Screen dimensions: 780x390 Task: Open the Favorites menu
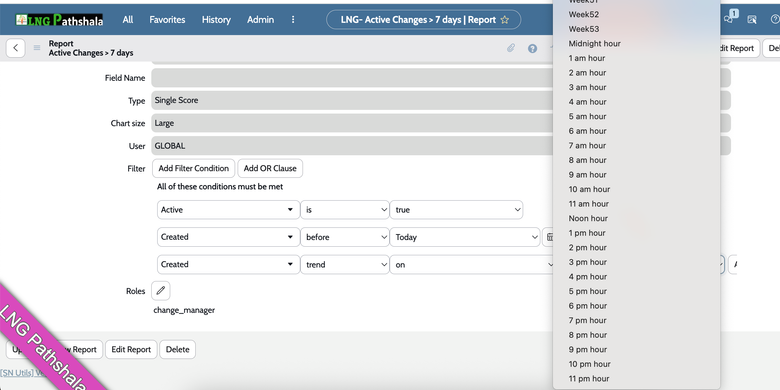tap(167, 20)
